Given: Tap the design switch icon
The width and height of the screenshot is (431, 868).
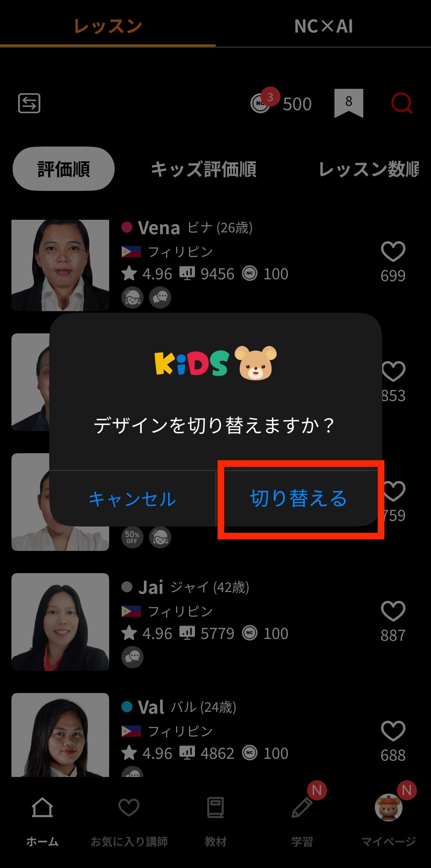Looking at the screenshot, I should click(29, 103).
